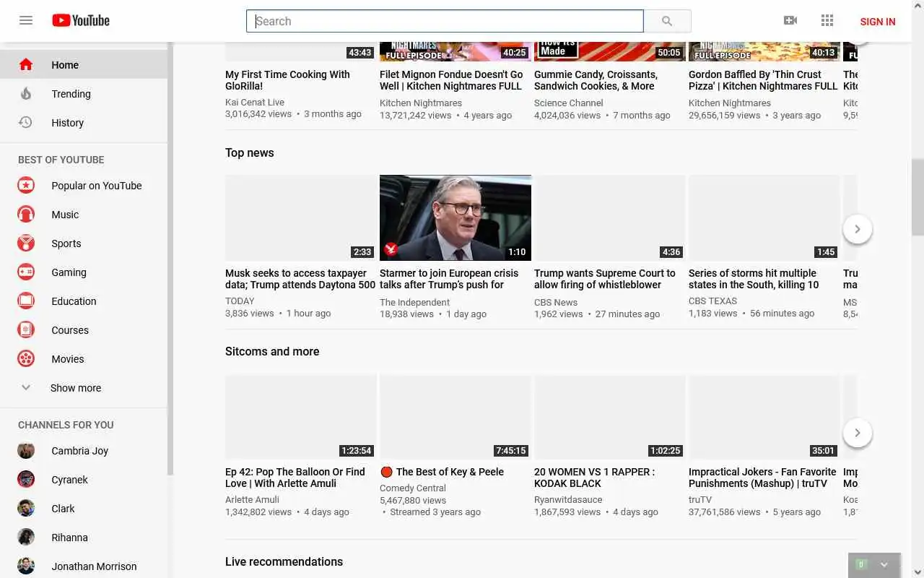Image resolution: width=924 pixels, height=578 pixels.
Task: Click the Top news section heading
Action: 250,152
